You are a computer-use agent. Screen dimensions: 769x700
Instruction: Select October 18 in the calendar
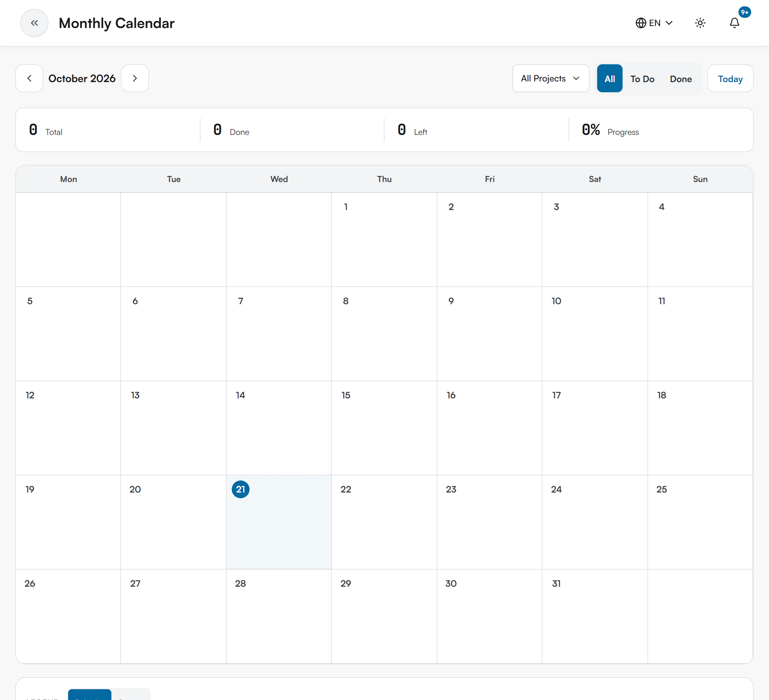point(700,428)
